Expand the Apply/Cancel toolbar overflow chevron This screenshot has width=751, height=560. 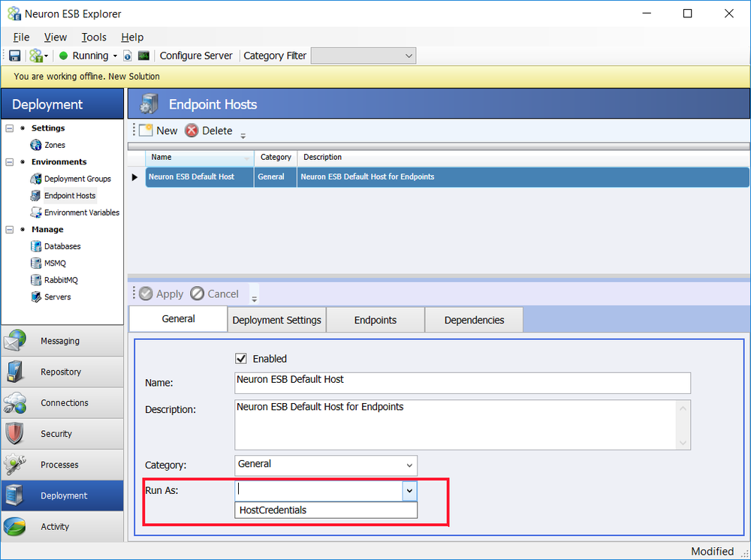click(255, 299)
